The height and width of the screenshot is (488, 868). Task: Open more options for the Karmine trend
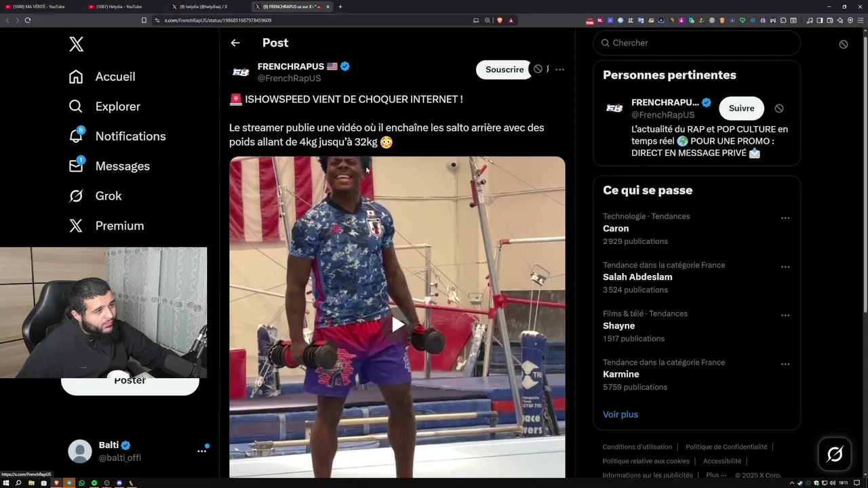[x=785, y=365]
